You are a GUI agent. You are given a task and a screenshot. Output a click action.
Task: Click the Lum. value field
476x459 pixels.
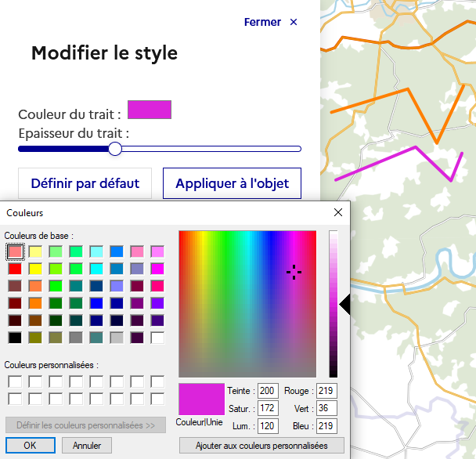point(268,426)
